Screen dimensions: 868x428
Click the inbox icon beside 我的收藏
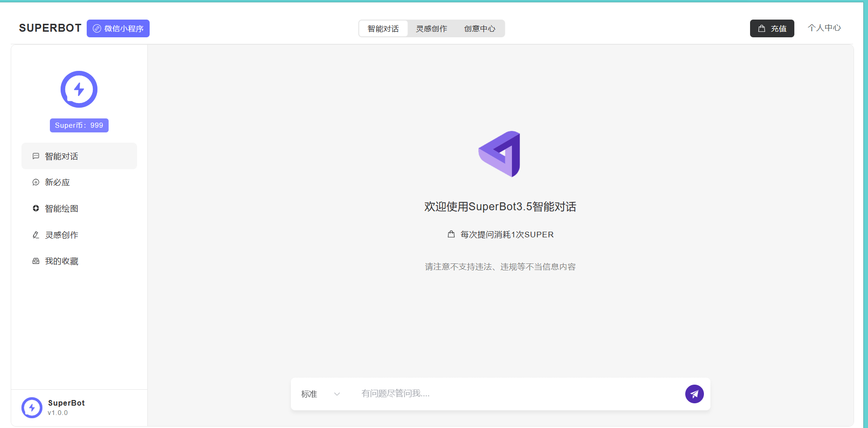36,261
